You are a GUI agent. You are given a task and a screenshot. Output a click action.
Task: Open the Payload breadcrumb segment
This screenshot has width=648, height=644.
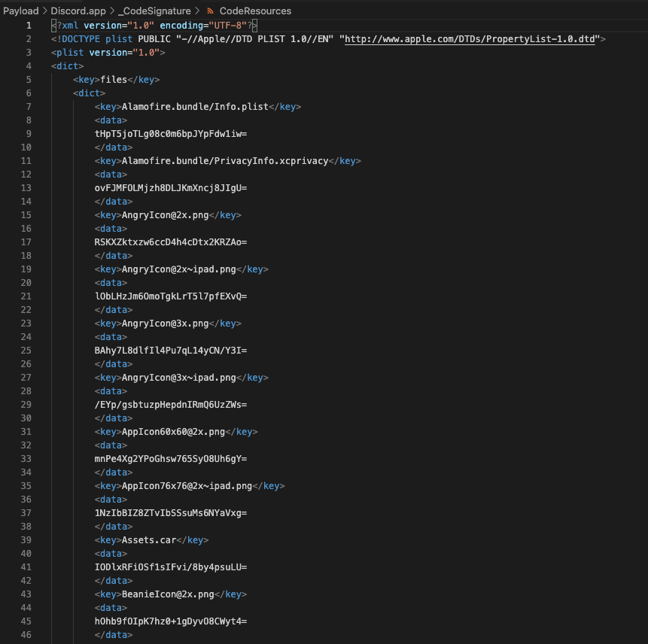click(x=20, y=11)
